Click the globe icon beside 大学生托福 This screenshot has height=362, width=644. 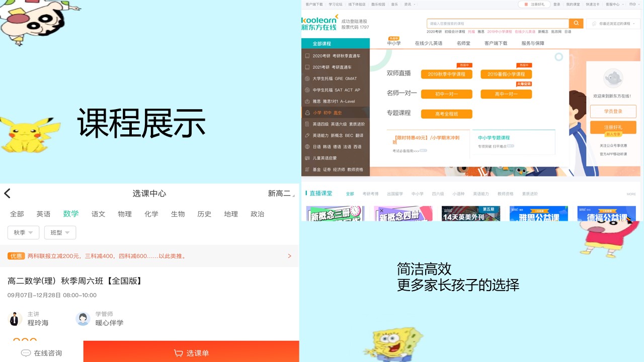[x=307, y=78]
